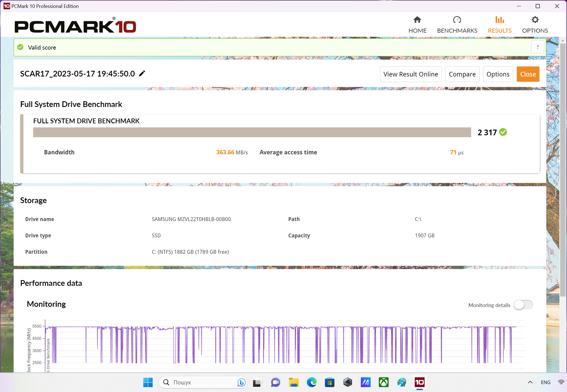Open the Xbox app in taskbar
The height and width of the screenshot is (392, 567).
coord(383,382)
